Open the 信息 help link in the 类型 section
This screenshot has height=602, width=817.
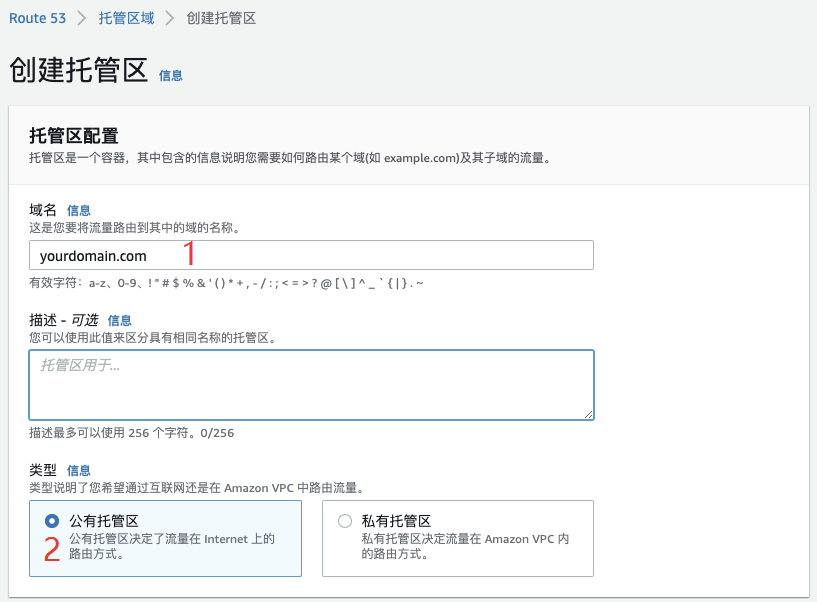tap(79, 470)
